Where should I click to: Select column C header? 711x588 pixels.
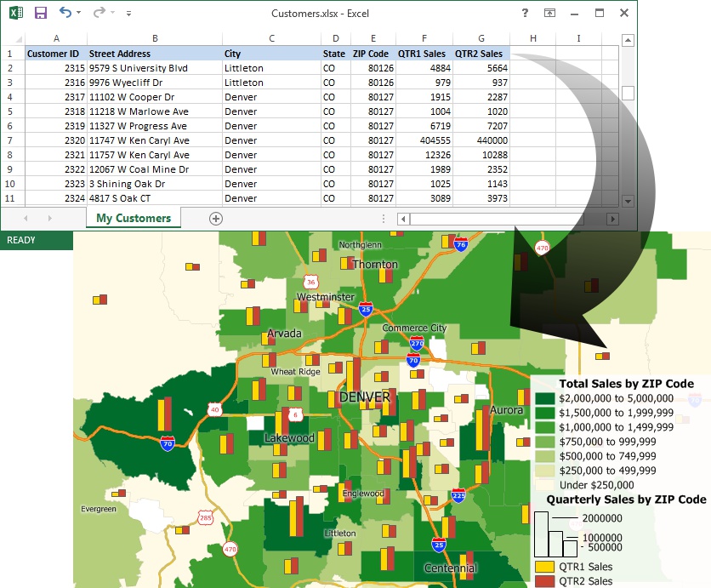271,38
